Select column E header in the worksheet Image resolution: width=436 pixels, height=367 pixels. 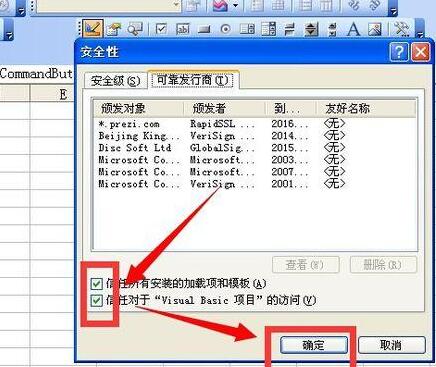[52, 94]
